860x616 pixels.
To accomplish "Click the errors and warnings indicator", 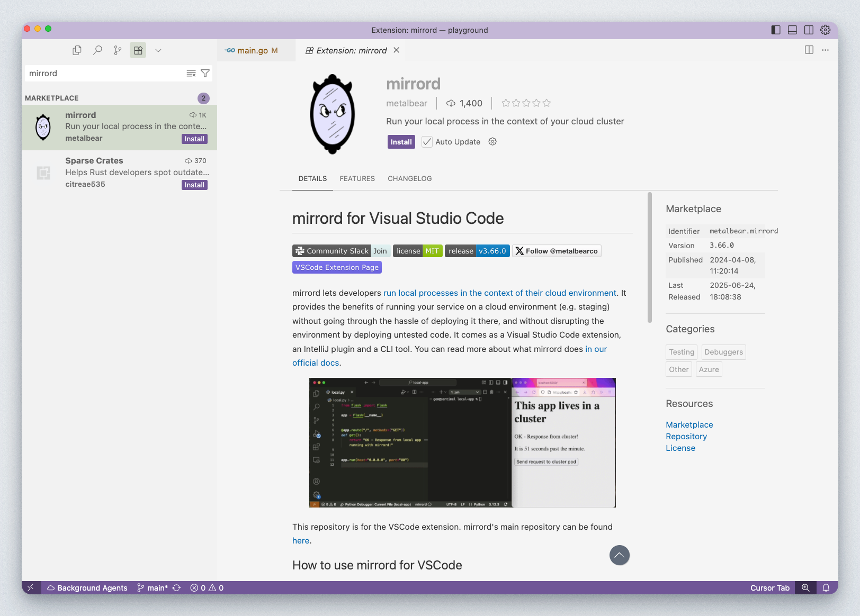I will (x=207, y=587).
